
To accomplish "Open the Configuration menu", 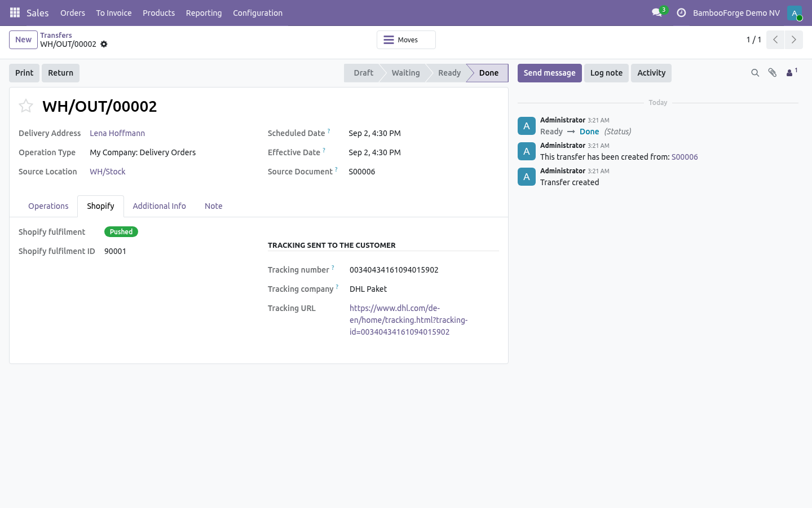I will click(x=258, y=13).
